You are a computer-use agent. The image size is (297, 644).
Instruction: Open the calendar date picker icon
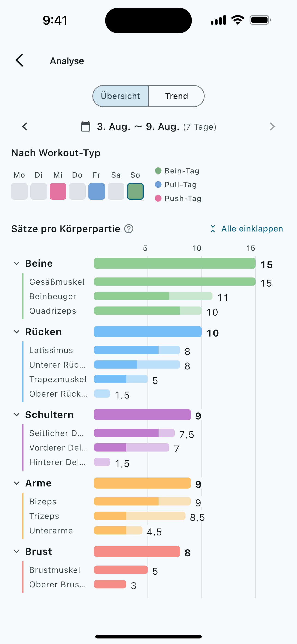coord(85,126)
